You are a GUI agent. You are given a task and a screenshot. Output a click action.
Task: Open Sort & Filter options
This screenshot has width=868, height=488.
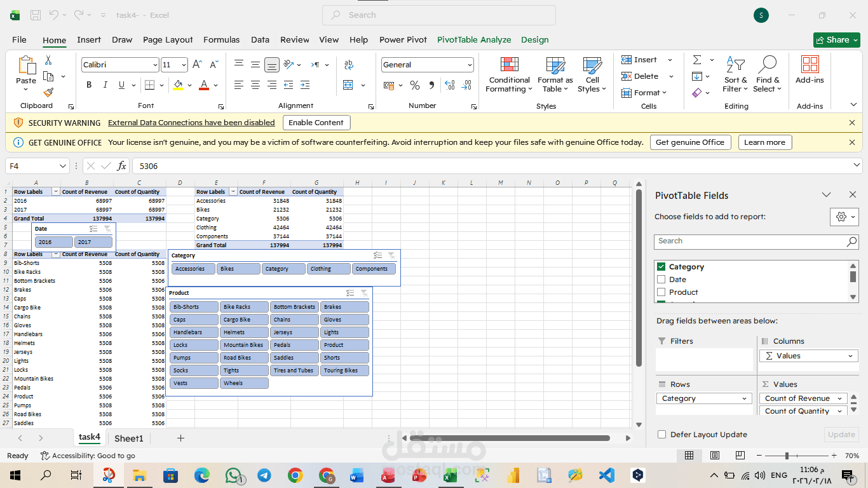tap(735, 76)
